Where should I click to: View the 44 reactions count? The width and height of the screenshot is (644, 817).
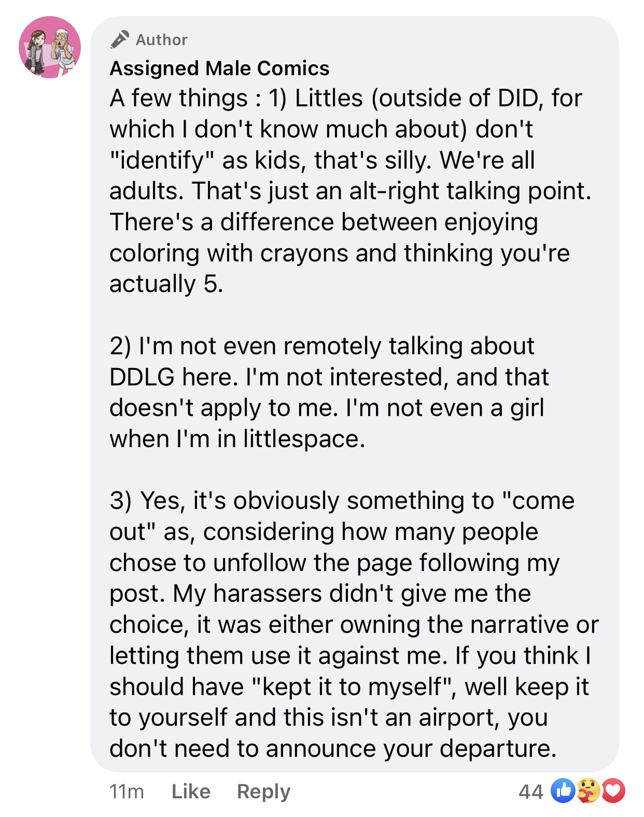coord(530,792)
